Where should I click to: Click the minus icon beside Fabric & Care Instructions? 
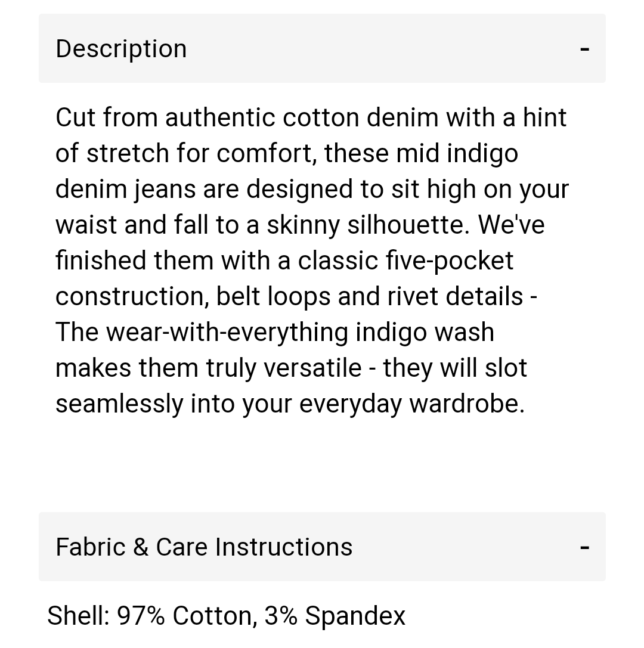click(x=585, y=547)
